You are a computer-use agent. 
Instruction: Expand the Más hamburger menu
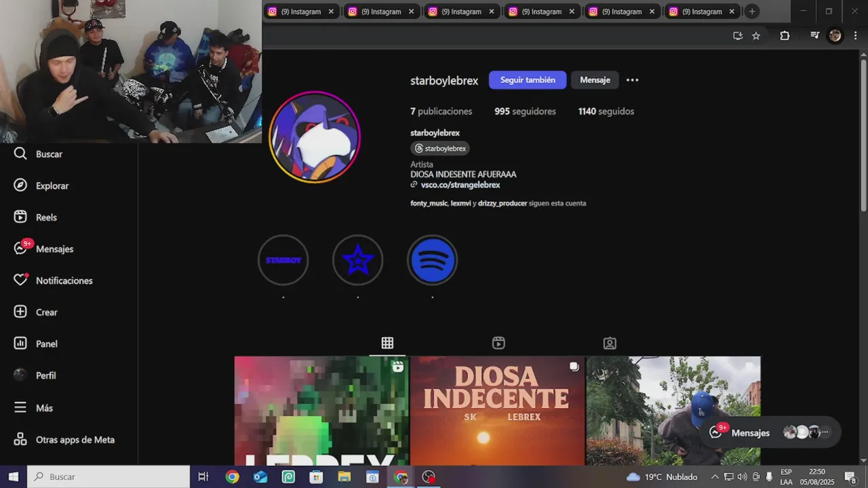tap(20, 408)
